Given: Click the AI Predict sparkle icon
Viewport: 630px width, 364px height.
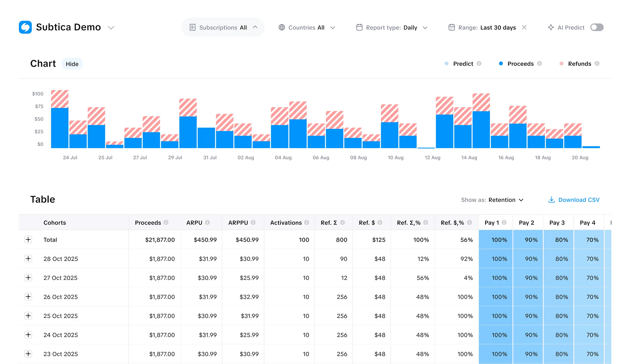Looking at the screenshot, I should (x=551, y=27).
